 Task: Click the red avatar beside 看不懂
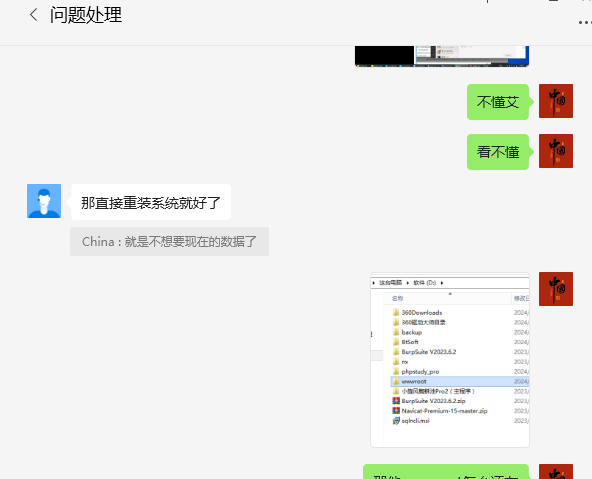point(556,151)
